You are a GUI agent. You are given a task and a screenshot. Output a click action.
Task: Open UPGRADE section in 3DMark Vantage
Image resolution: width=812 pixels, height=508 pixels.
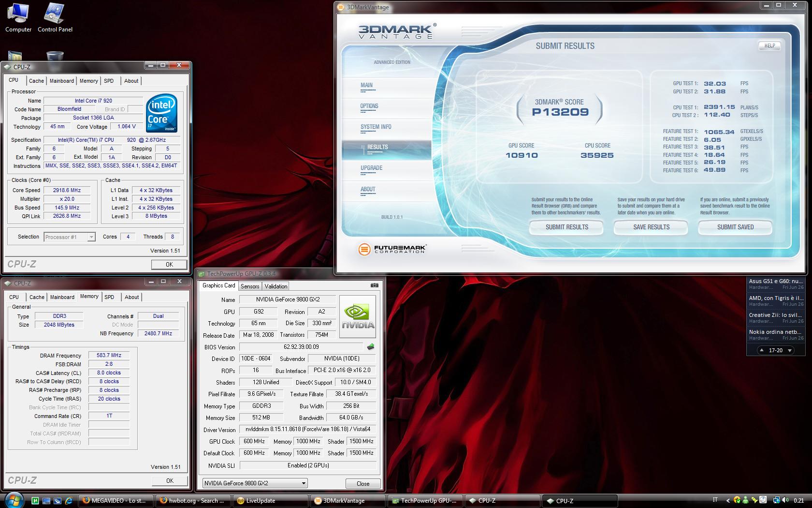[371, 168]
